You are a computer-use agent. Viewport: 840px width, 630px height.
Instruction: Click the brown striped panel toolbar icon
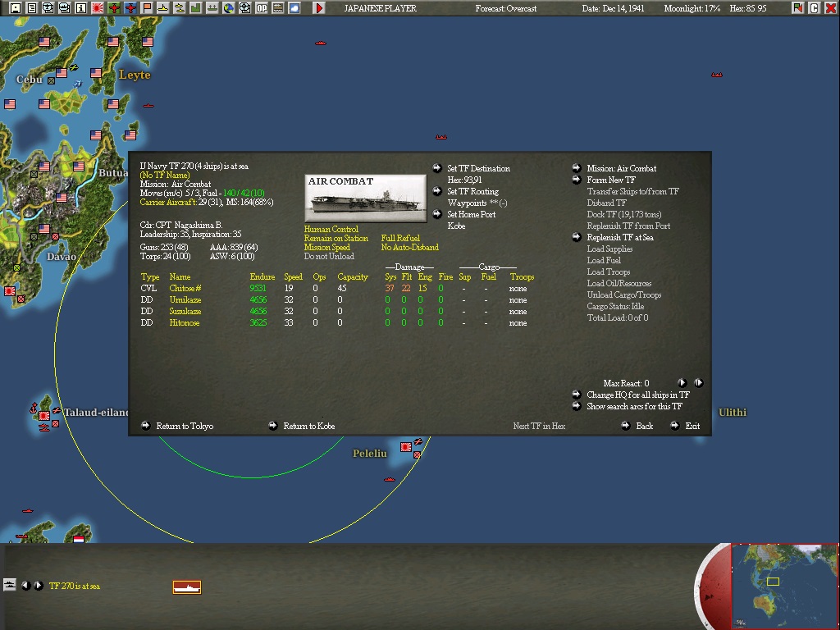[x=278, y=8]
